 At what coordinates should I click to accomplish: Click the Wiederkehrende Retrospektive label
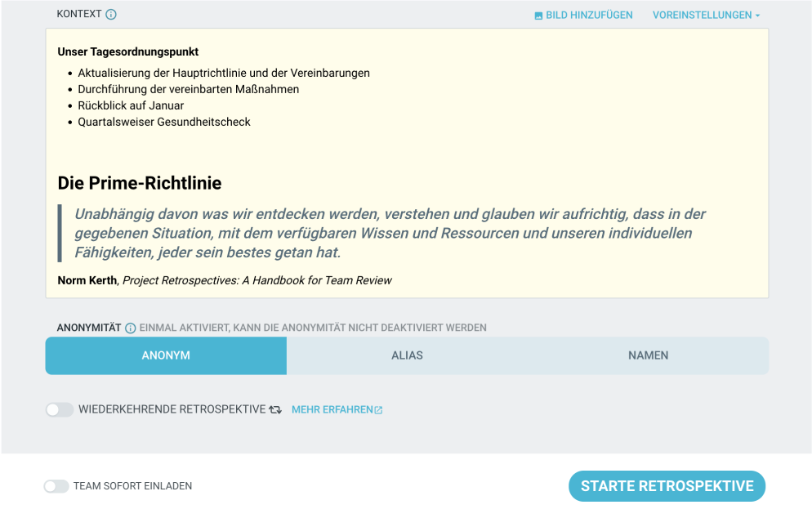click(x=172, y=409)
